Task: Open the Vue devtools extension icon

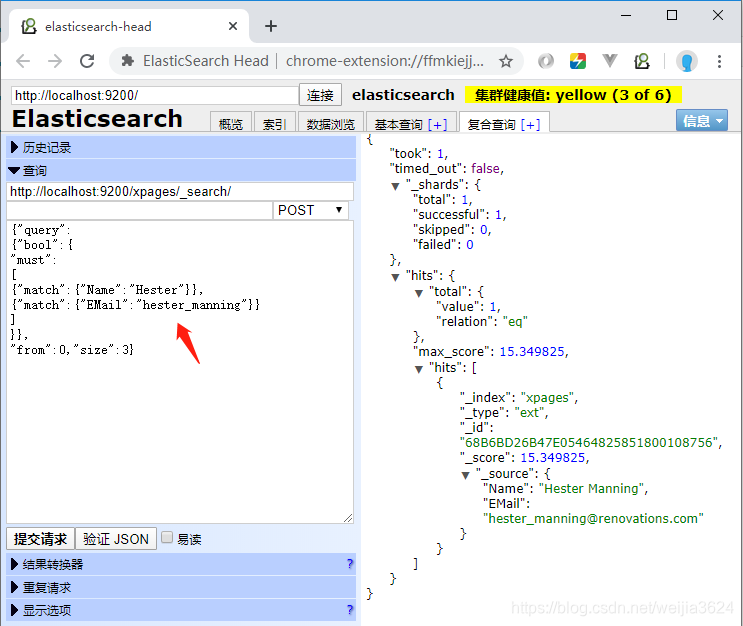Action: (x=610, y=61)
